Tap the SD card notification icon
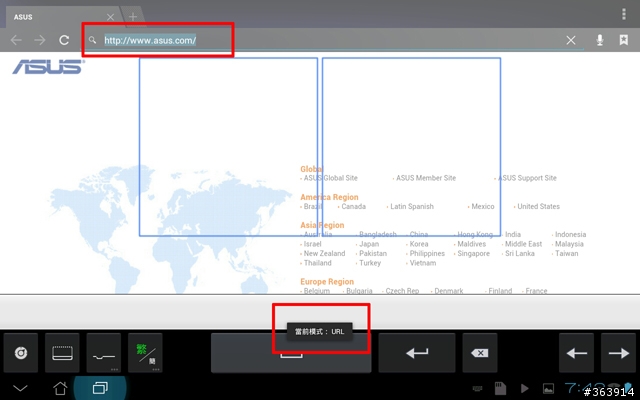Screen dimensions: 640x400 (500, 388)
